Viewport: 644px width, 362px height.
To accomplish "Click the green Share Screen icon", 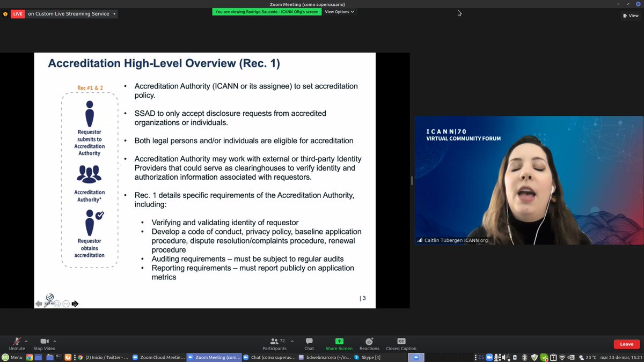I will click(x=339, y=341).
